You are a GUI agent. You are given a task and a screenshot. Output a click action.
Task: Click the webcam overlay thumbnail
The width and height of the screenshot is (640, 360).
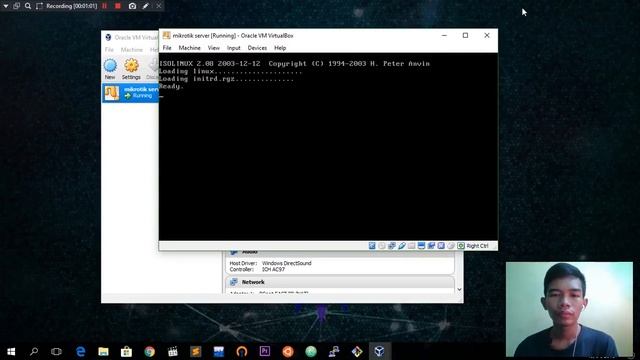569,309
